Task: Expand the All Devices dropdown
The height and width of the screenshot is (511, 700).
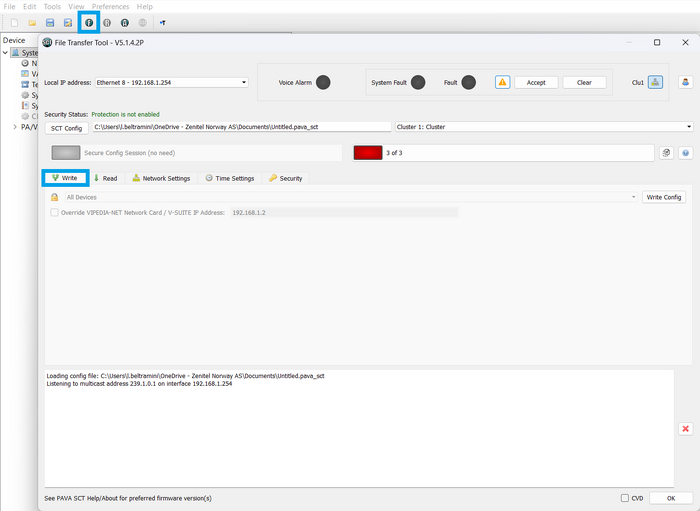Action: point(351,197)
